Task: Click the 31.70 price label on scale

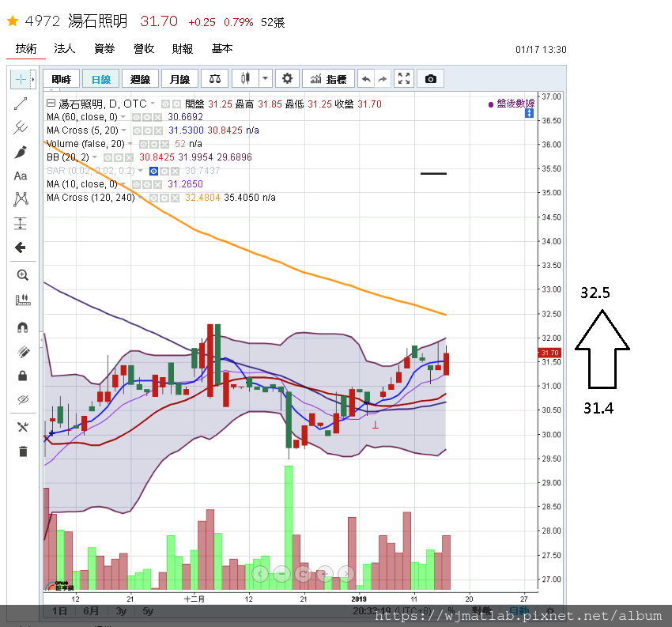Action: tap(549, 353)
